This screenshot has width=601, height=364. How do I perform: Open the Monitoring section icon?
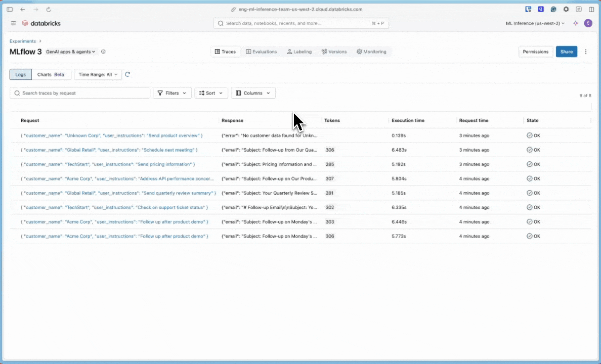tap(359, 52)
